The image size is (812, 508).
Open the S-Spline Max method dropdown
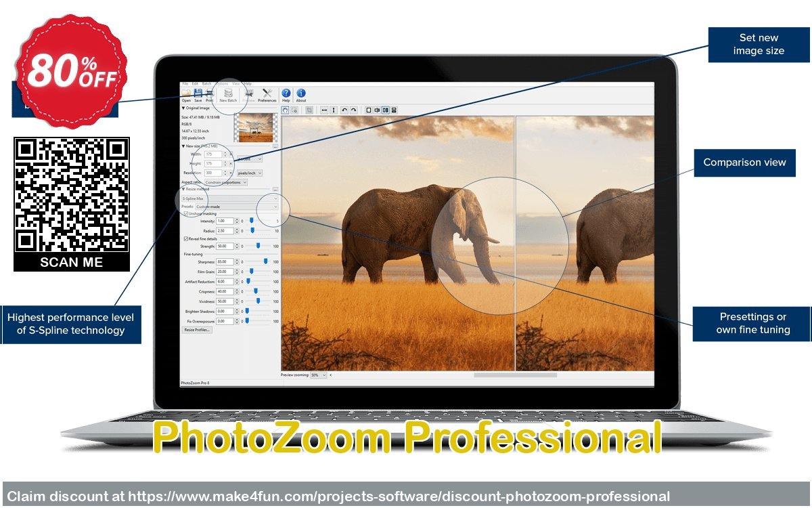coord(230,198)
